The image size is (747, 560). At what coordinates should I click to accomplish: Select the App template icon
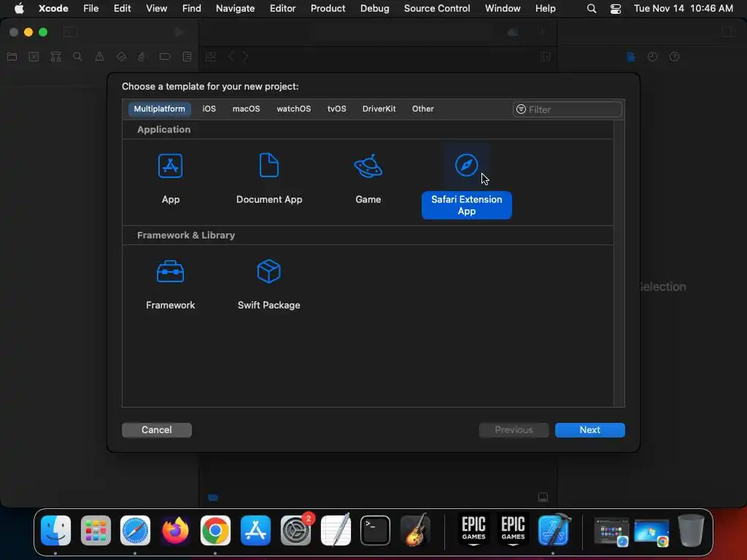click(x=170, y=166)
